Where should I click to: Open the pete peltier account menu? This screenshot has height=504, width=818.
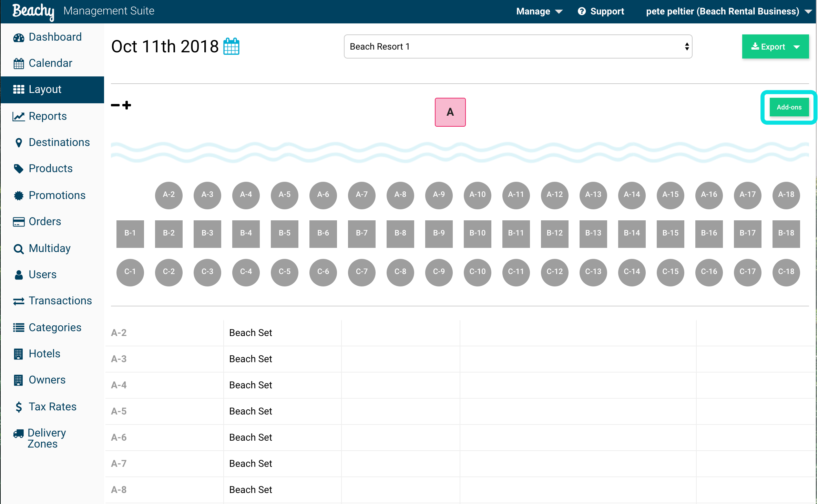[728, 11]
